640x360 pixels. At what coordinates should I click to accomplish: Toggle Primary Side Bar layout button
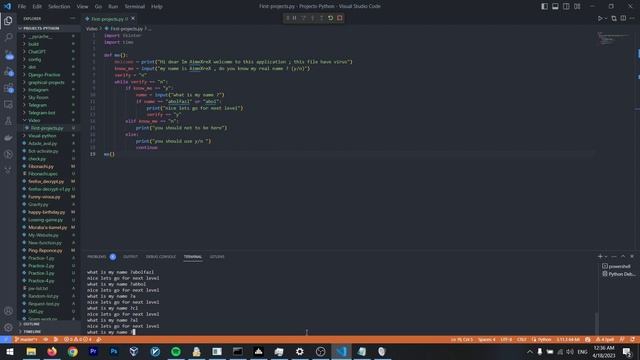[544, 6]
